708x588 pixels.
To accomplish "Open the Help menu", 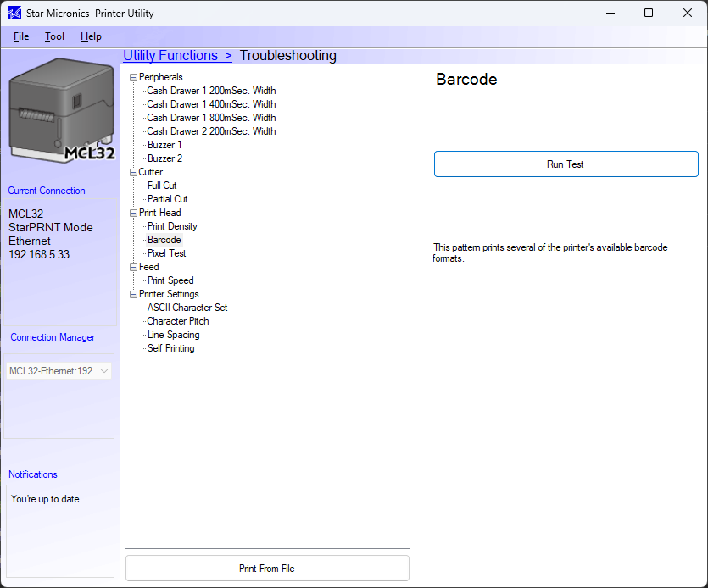I will click(x=91, y=36).
